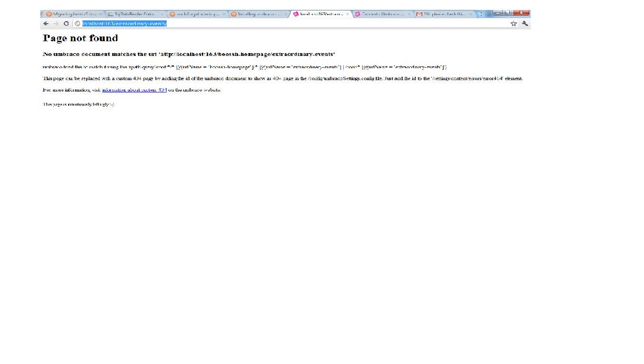
Task: Close the 'Content - Umbraco' tab
Action: coord(409,14)
